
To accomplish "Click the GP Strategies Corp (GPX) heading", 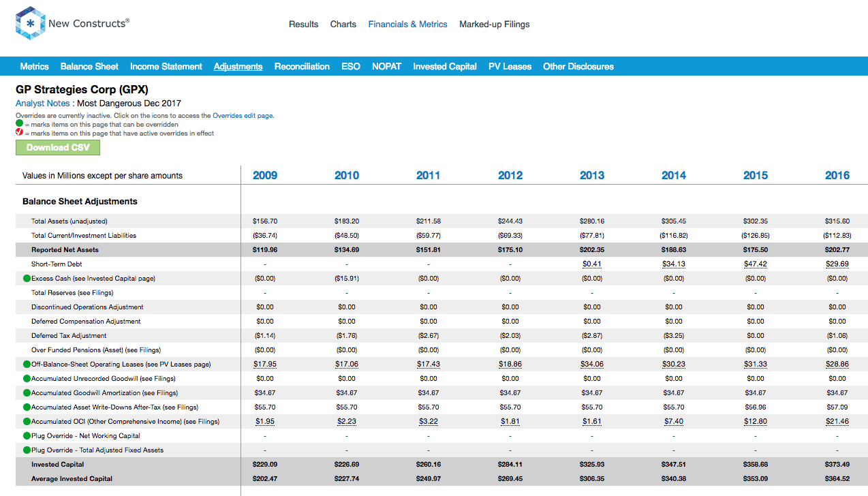I will click(82, 89).
